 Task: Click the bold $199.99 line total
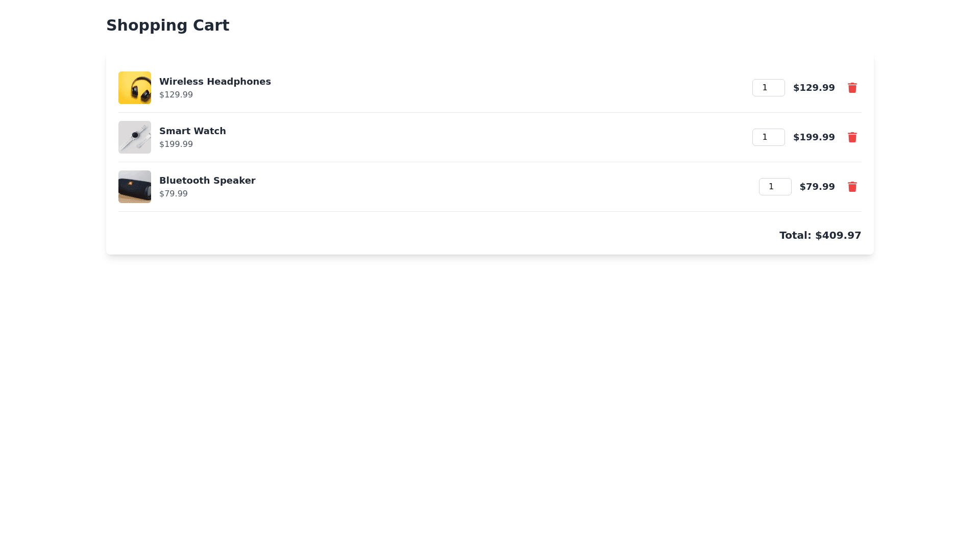click(814, 137)
